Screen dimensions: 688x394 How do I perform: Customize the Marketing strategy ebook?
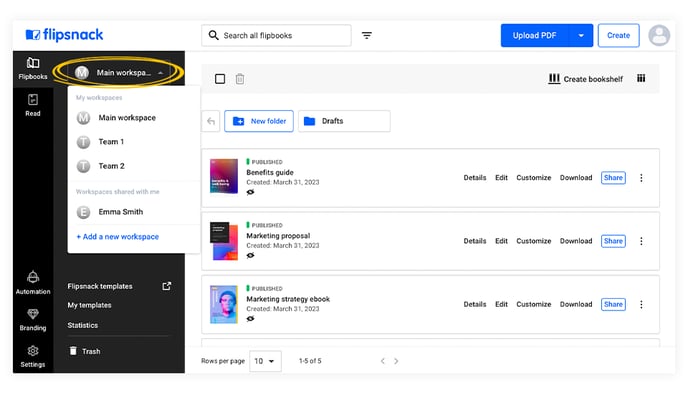click(x=534, y=304)
